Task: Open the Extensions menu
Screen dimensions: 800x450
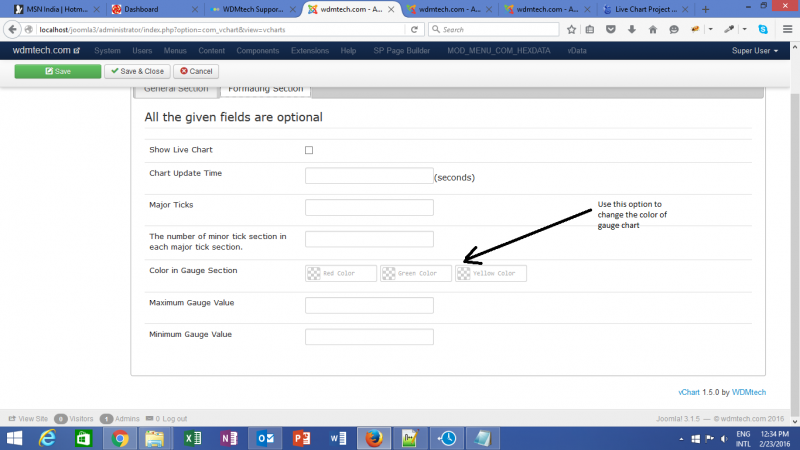Action: point(310,50)
